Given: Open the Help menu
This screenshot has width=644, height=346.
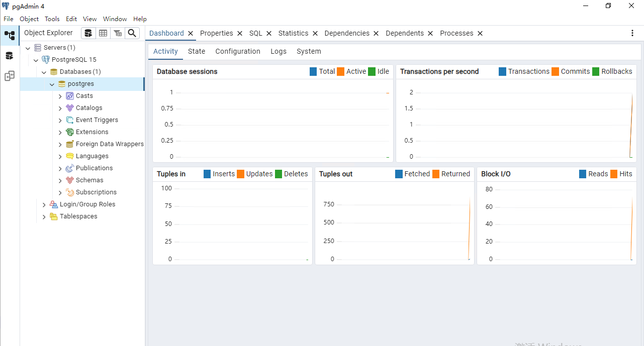Looking at the screenshot, I should tap(140, 19).
